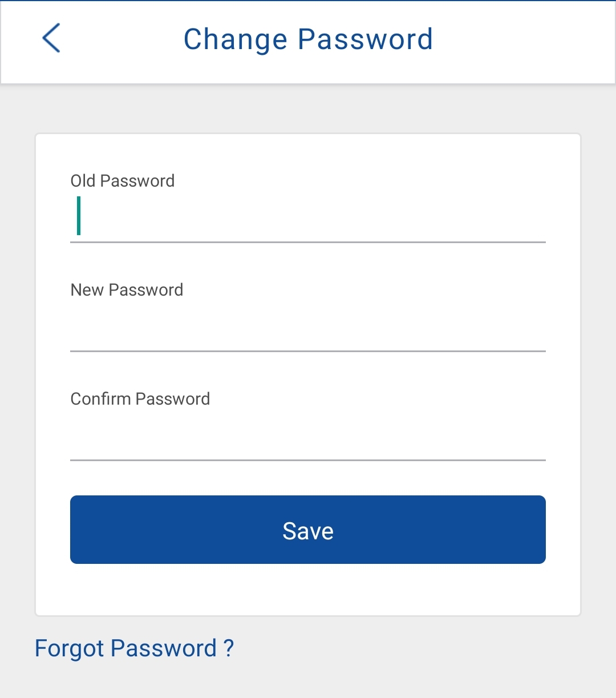This screenshot has width=616, height=698.
Task: Click the blinking text cursor in Old Password
Action: coord(79,216)
